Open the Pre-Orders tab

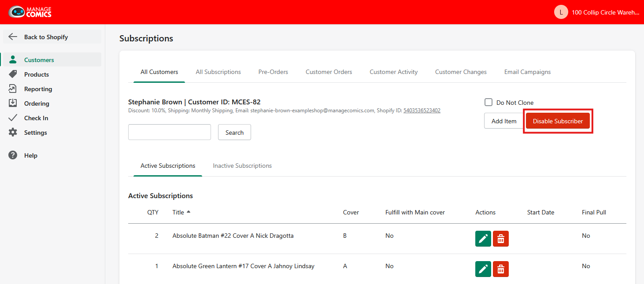(273, 72)
